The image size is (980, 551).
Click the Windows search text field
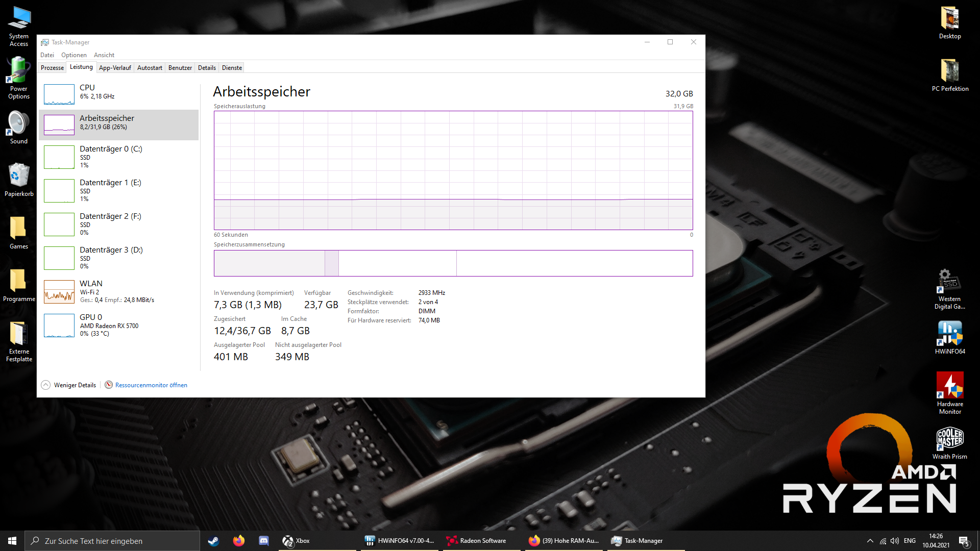112,541
